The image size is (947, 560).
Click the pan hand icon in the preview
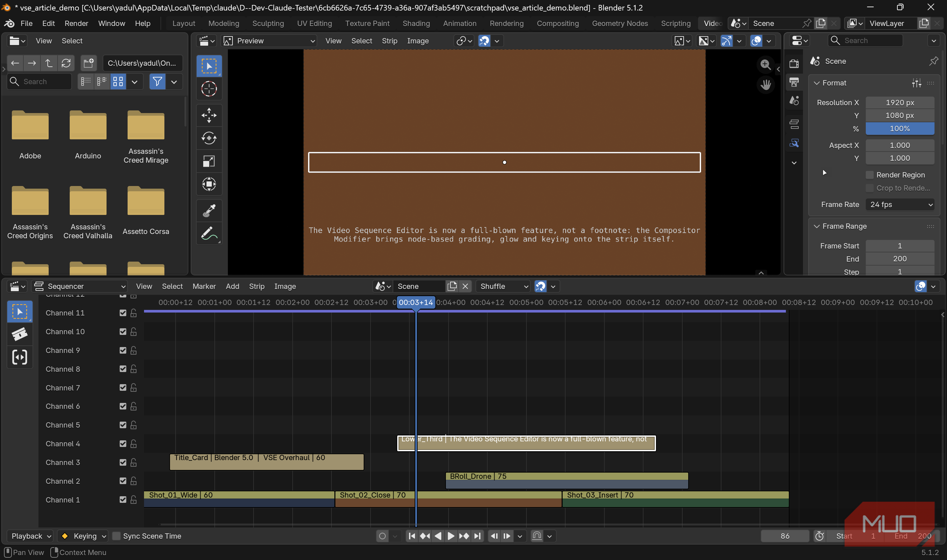(x=765, y=84)
